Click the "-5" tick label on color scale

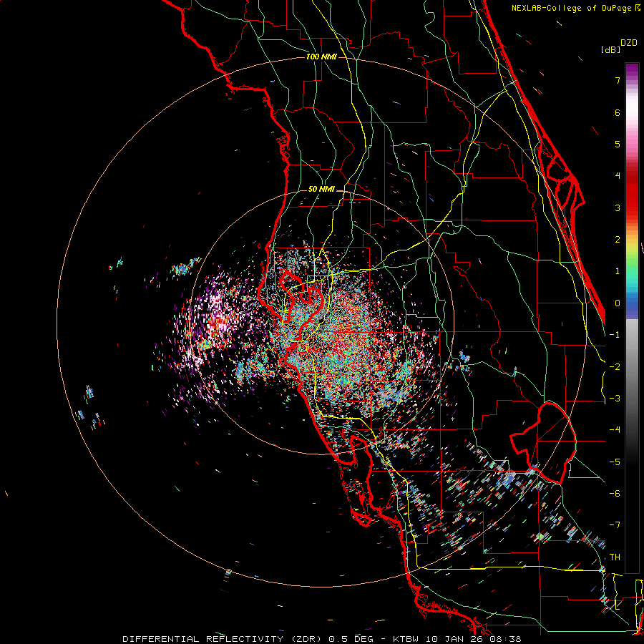point(615,462)
